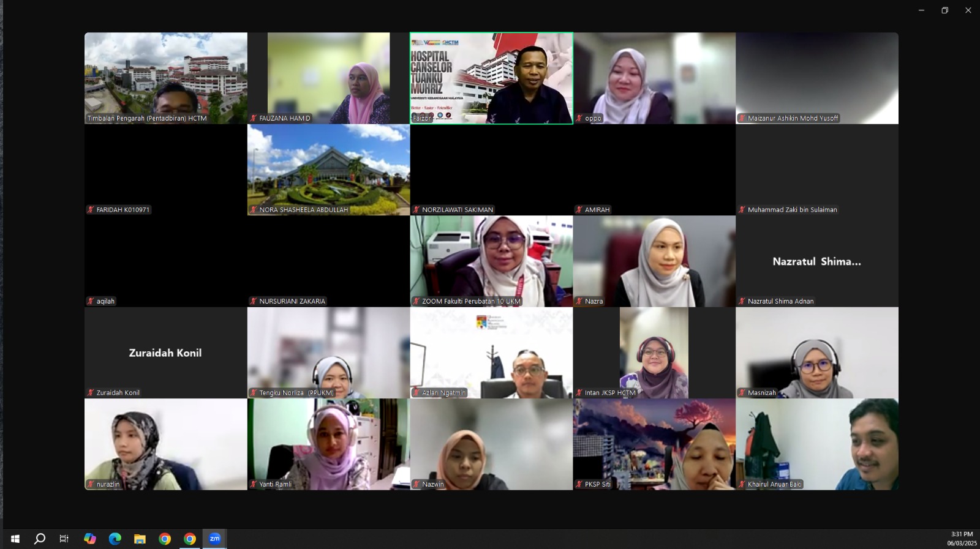Select the Timbalan Pengarah (Pentadbiran) HCTM tile
Viewport: 980px width, 549px height.
(x=165, y=78)
